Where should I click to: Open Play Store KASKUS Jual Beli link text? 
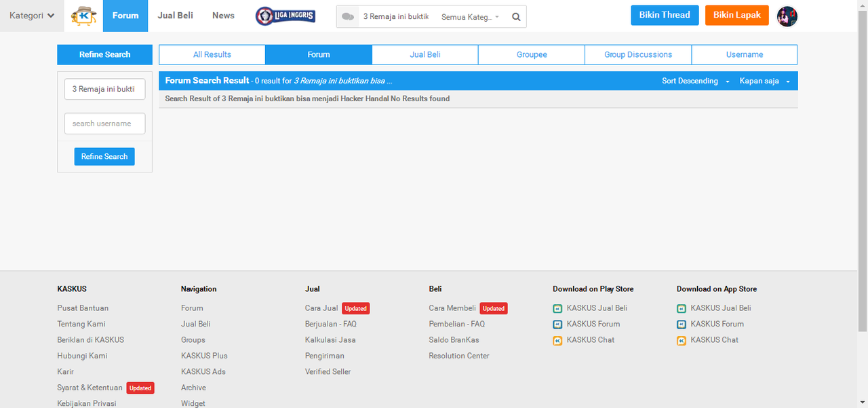pos(597,308)
